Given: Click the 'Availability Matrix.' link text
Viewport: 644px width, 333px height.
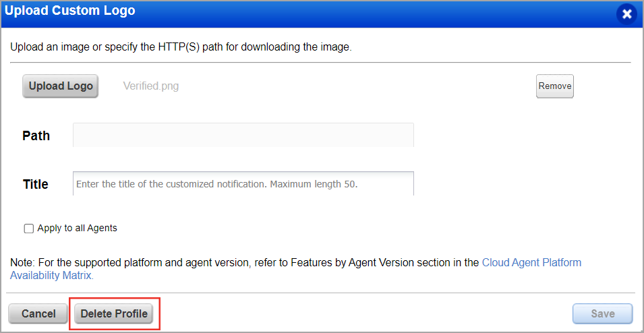Looking at the screenshot, I should [x=52, y=276].
